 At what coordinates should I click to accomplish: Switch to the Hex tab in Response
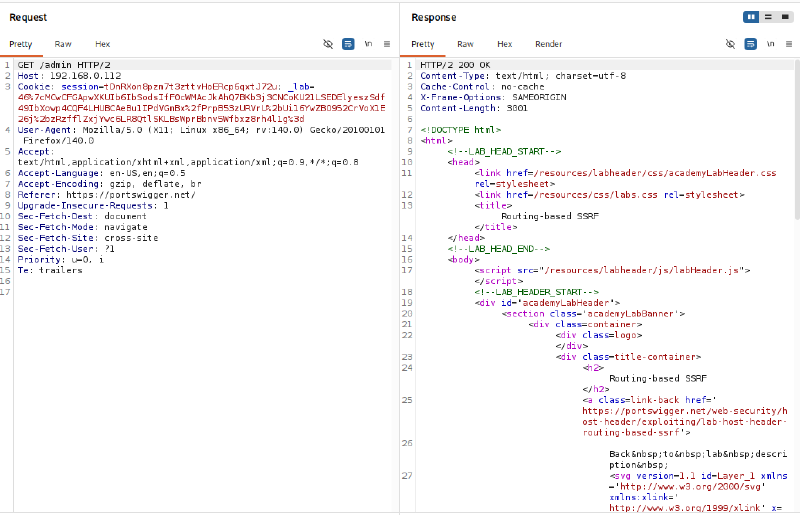pyautogui.click(x=505, y=44)
